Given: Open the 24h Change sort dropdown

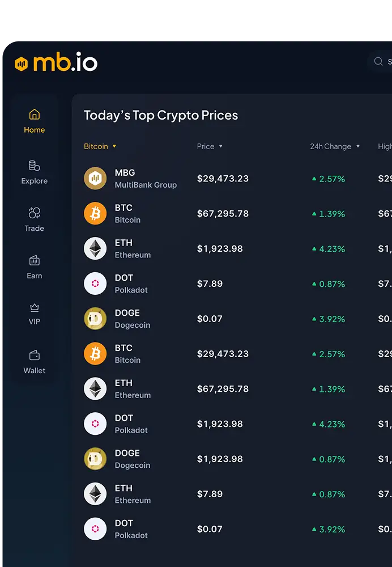Looking at the screenshot, I should tap(357, 146).
